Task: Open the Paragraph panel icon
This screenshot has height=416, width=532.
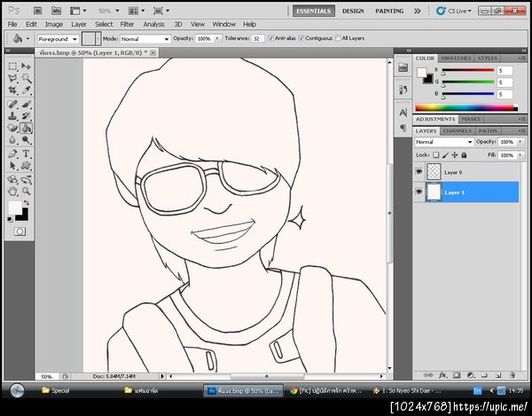Action: (403, 128)
